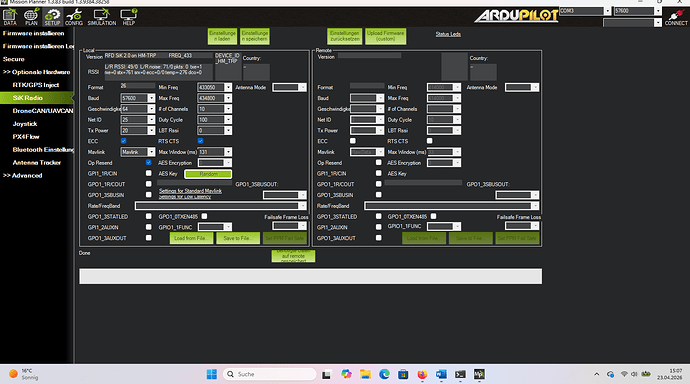Image resolution: width=690 pixels, height=384 pixels.
Task: Launch Copilot from the taskbar
Action: point(346,374)
